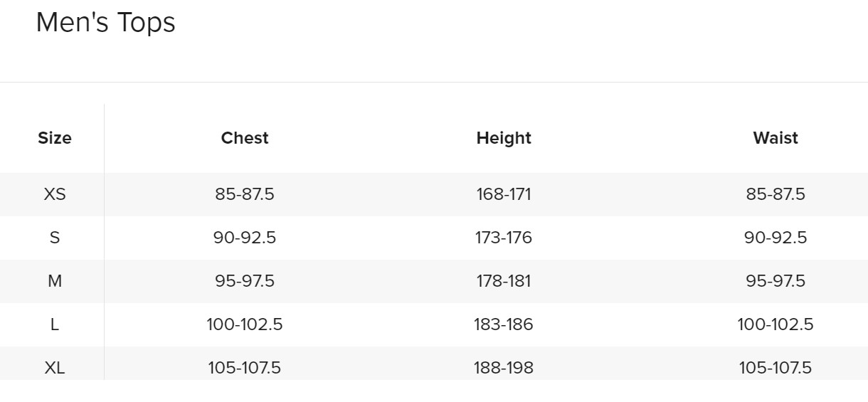868x402 pixels.
Task: Click the XL chest value 105-107.5
Action: click(245, 368)
